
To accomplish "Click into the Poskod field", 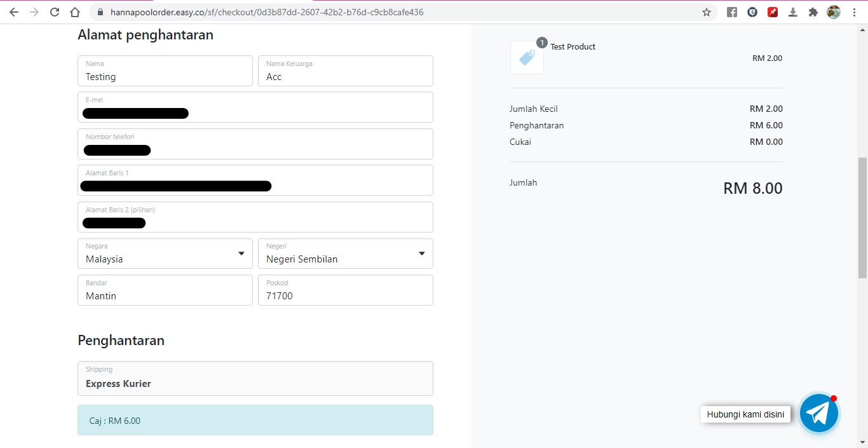I will [345, 290].
